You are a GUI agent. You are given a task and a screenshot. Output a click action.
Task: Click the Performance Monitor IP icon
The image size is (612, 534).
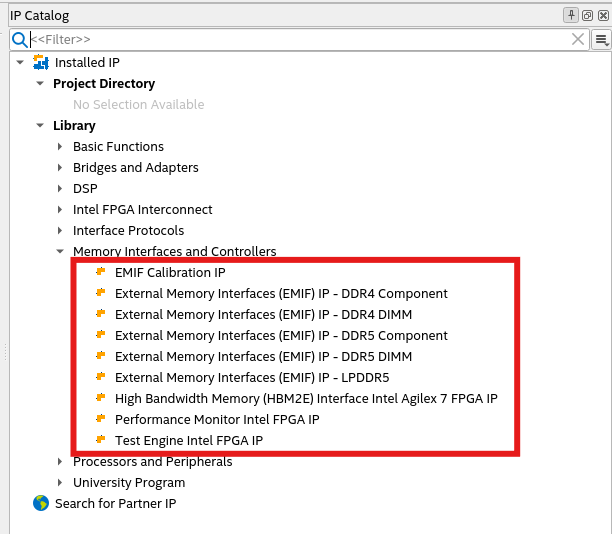pyautogui.click(x=100, y=419)
